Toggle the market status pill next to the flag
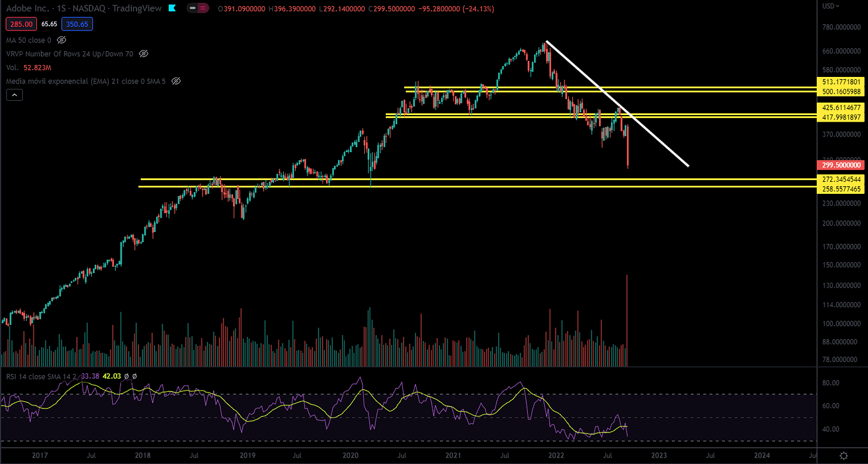 (x=198, y=9)
